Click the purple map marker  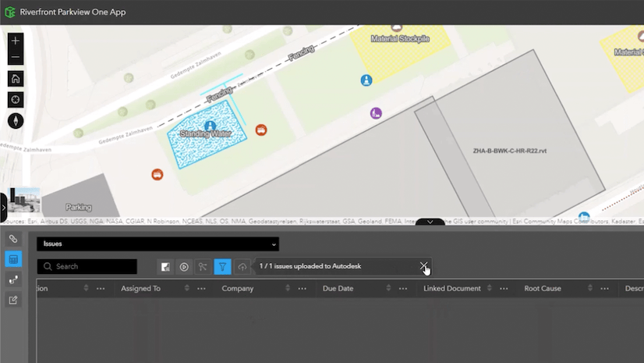click(x=376, y=113)
